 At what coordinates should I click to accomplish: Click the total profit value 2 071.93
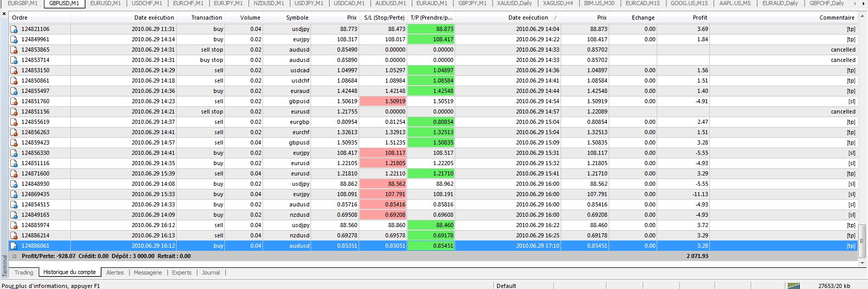(x=698, y=256)
